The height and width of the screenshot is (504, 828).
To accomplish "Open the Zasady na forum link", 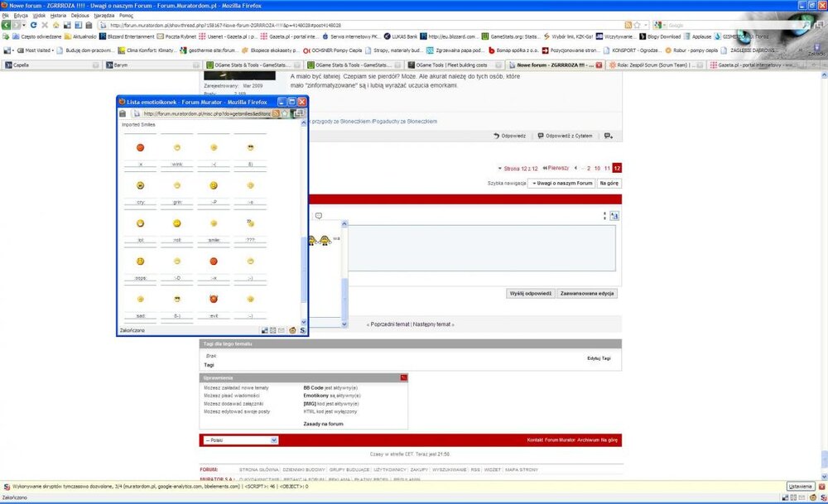I will (x=323, y=424).
